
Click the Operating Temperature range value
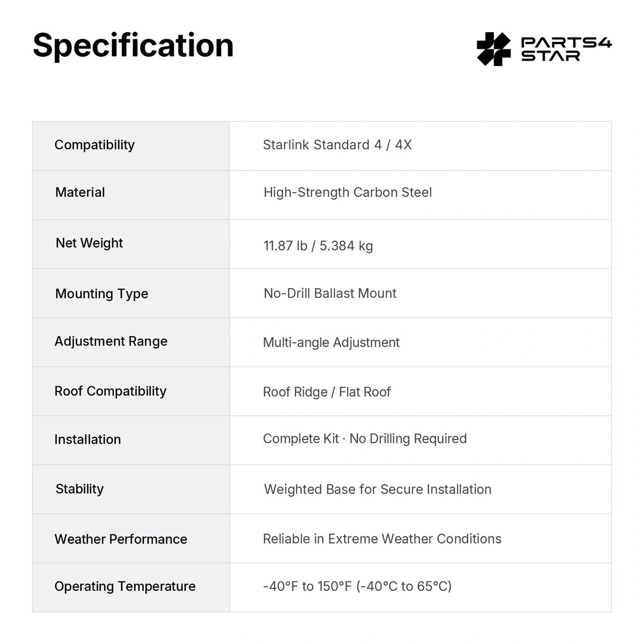tap(357, 586)
